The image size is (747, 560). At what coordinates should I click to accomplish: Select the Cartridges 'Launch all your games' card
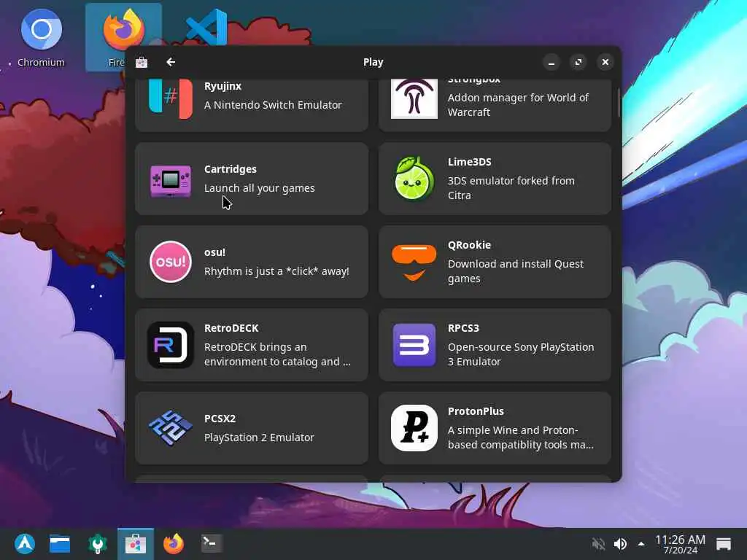pos(252,179)
